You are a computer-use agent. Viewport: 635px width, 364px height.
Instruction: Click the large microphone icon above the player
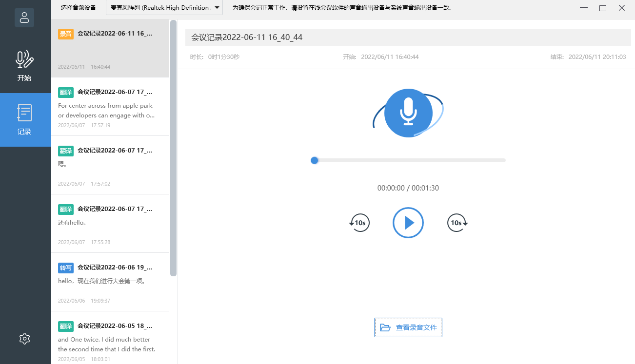click(408, 113)
